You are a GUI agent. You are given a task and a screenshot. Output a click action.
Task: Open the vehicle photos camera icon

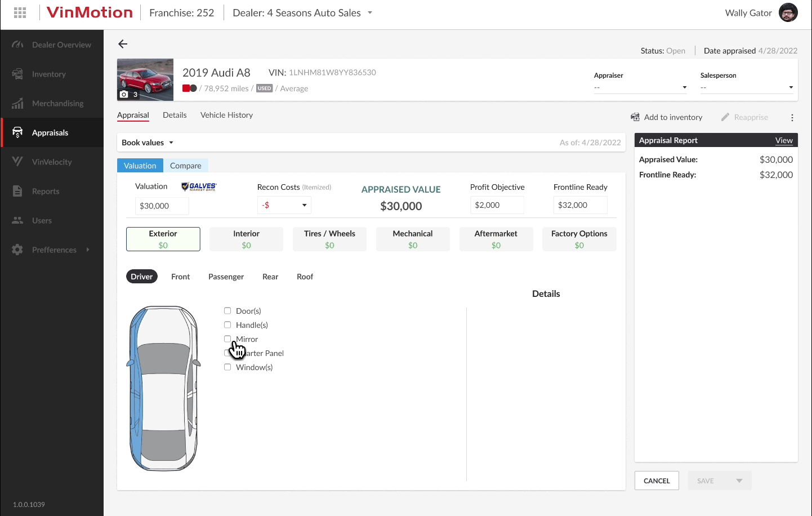pyautogui.click(x=124, y=94)
